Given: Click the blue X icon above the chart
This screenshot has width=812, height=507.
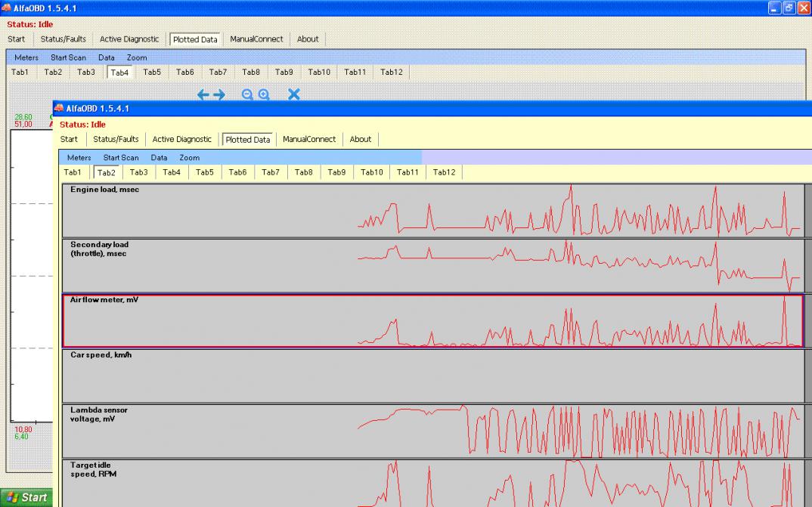Looking at the screenshot, I should 294,94.
